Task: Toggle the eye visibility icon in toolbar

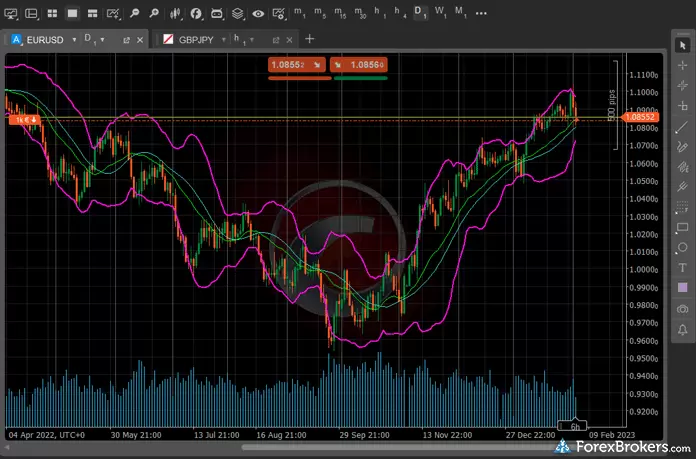Action: click(x=259, y=14)
